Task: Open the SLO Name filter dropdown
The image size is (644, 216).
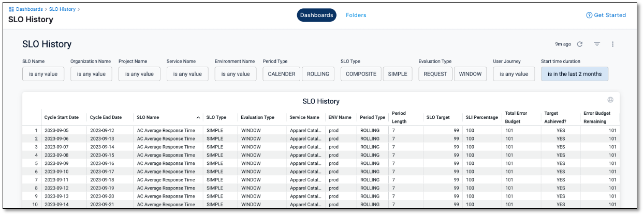Action: pos(43,74)
